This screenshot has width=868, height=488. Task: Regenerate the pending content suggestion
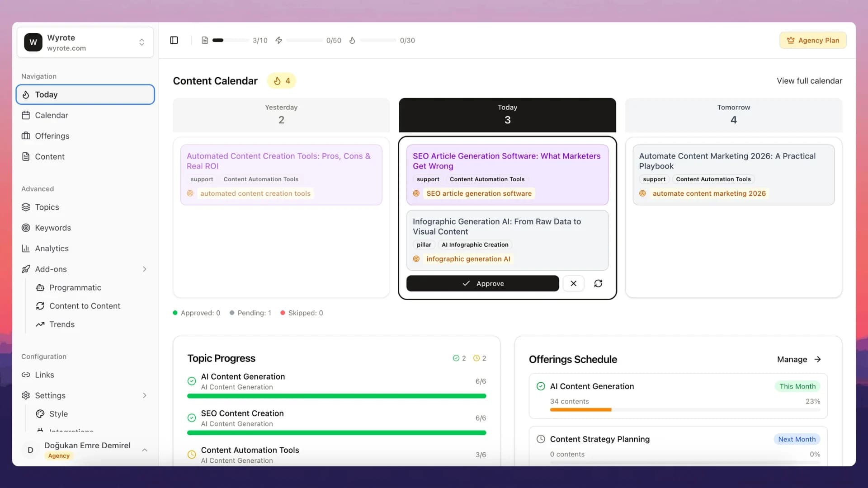[598, 283]
